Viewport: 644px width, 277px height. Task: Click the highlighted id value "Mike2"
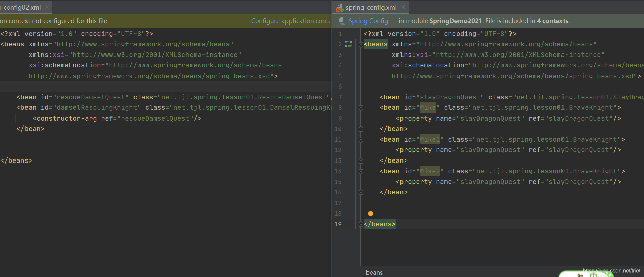coord(430,171)
